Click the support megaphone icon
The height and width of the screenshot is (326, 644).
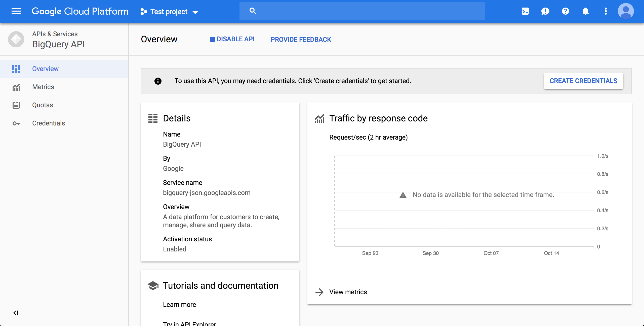click(544, 11)
